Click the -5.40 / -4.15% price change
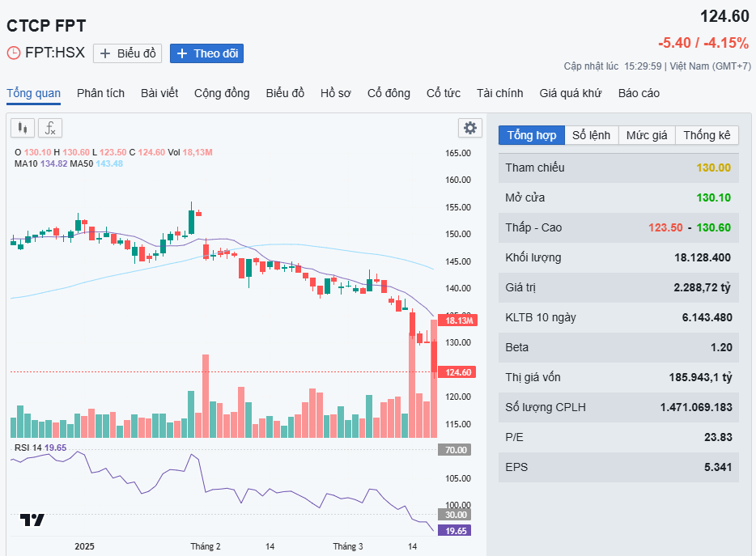 [703, 43]
